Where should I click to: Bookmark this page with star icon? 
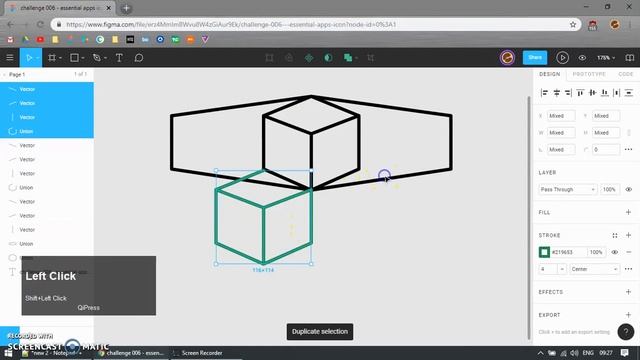click(x=573, y=24)
